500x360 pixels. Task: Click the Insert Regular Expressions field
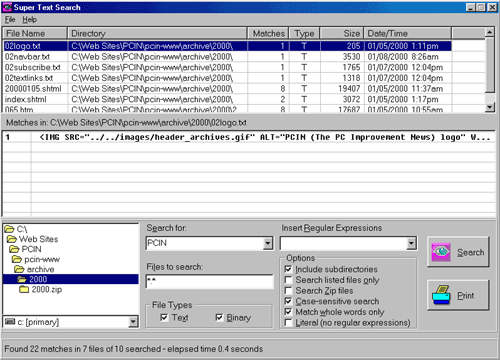point(344,243)
